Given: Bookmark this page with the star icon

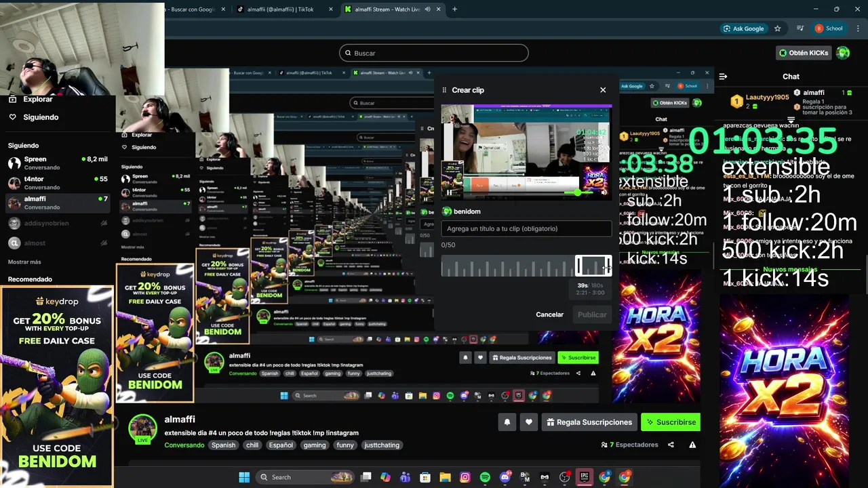Looking at the screenshot, I should click(x=778, y=28).
